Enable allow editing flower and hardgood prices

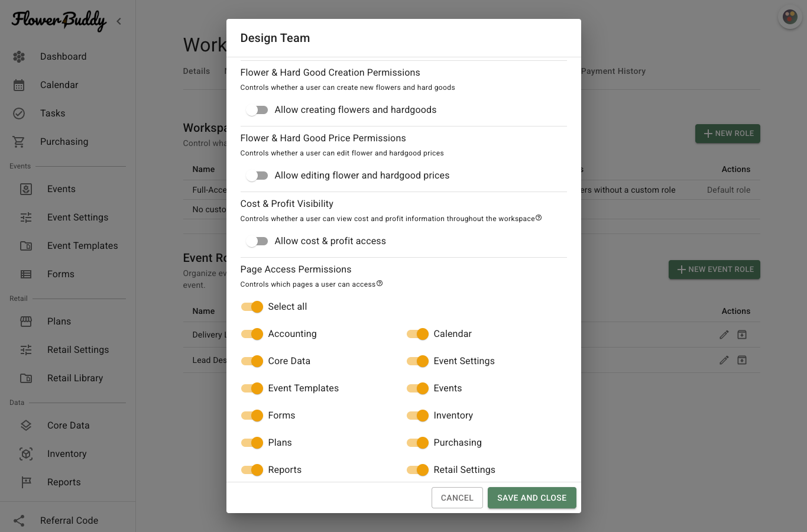257,176
